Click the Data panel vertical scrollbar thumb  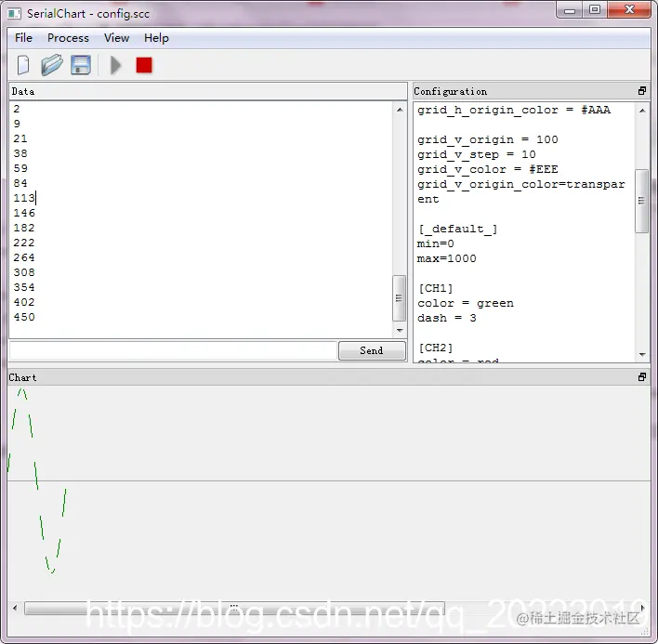pyautogui.click(x=399, y=298)
